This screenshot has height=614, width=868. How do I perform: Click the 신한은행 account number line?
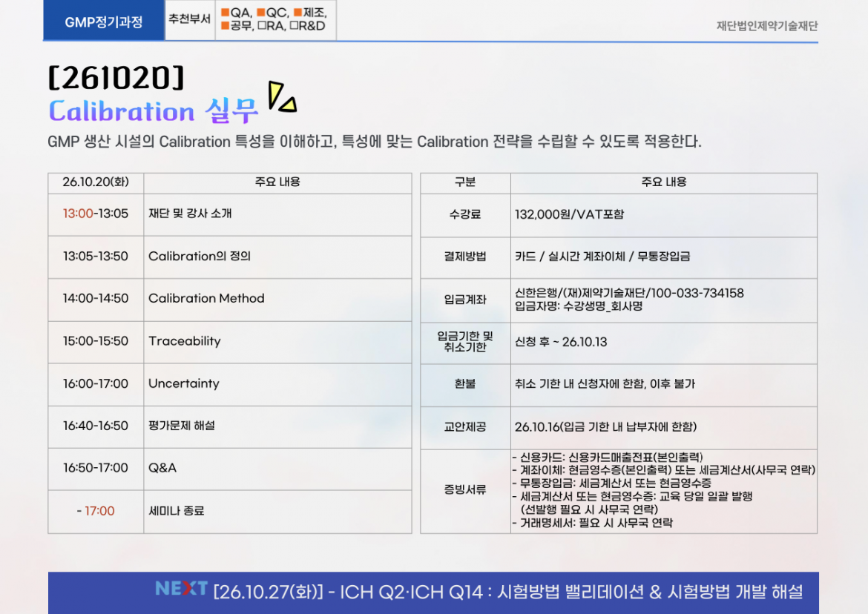tap(628, 294)
